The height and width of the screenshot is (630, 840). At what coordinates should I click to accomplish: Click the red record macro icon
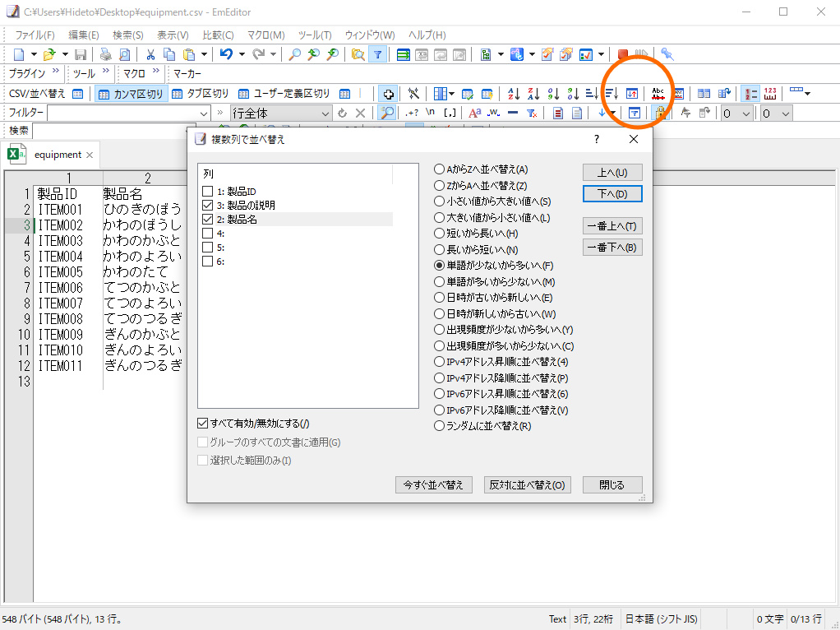622,54
